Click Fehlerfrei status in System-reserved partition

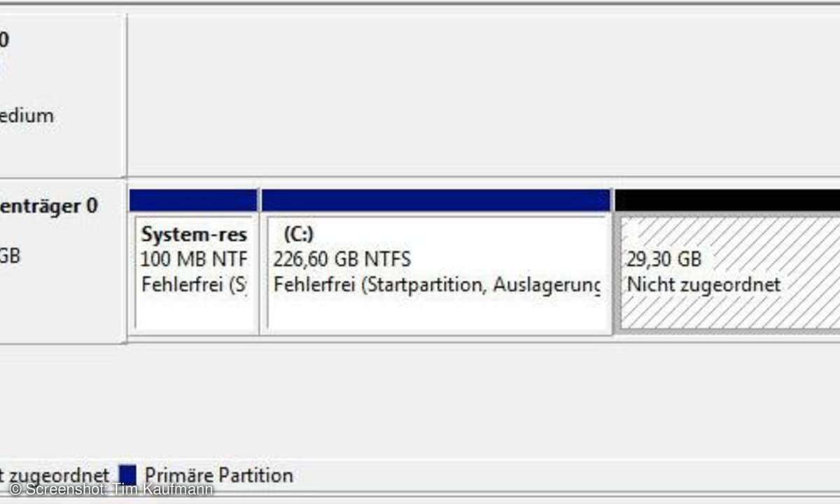click(193, 286)
